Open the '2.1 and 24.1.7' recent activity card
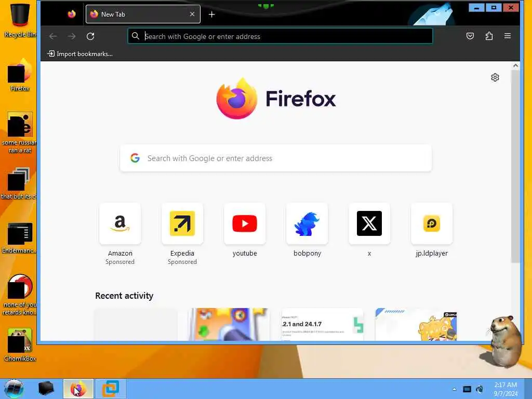 pos(323,324)
